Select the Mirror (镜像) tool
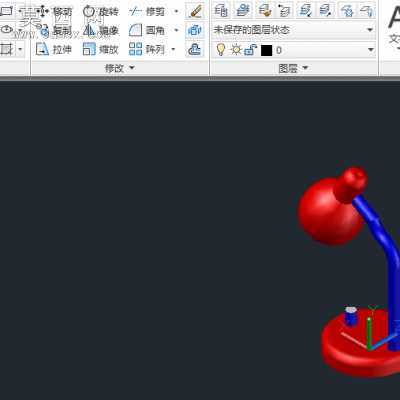 pos(100,31)
